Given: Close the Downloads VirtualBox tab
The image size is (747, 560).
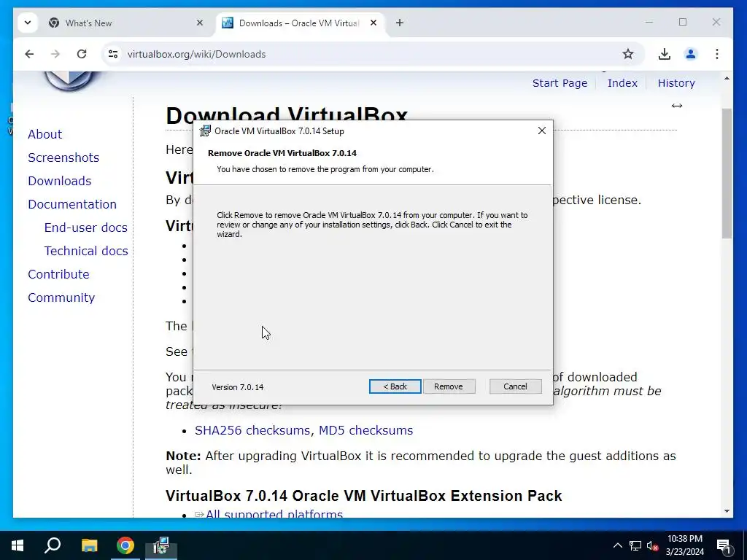Looking at the screenshot, I should (x=373, y=23).
